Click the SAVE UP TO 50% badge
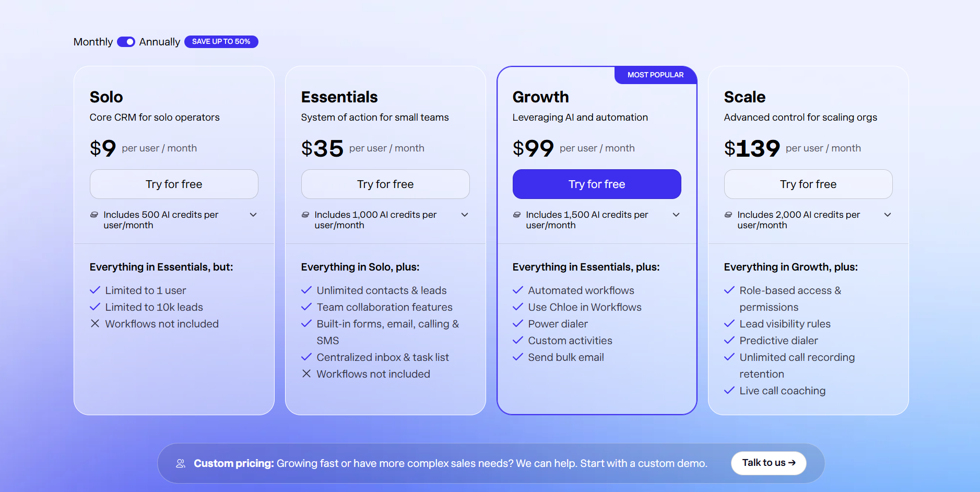The height and width of the screenshot is (492, 980). pyautogui.click(x=221, y=42)
